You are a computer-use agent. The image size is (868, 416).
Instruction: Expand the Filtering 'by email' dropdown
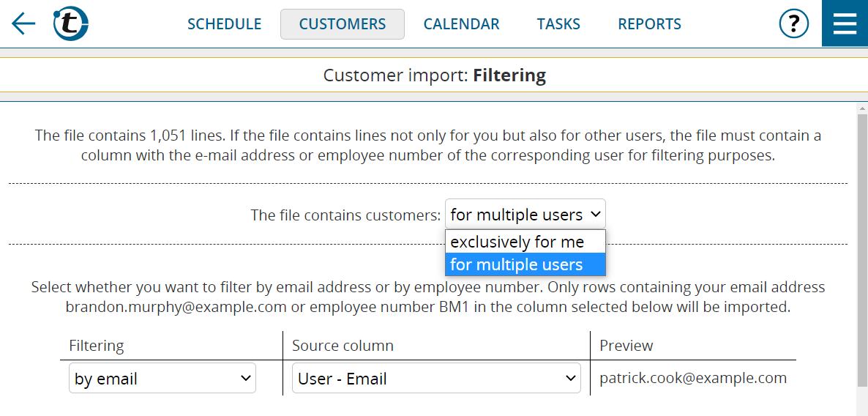162,379
